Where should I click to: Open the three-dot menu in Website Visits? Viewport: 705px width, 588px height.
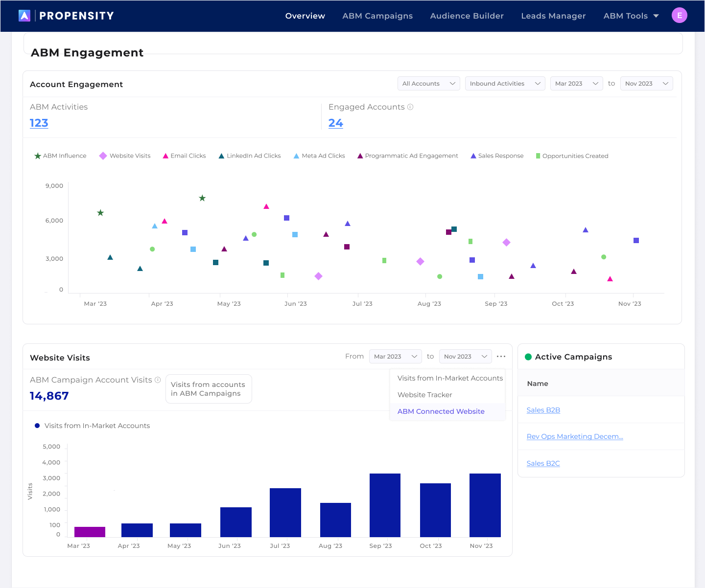[501, 357]
